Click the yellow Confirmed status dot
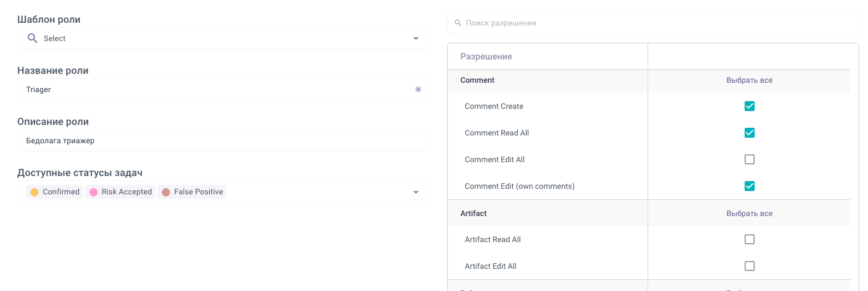 34,192
